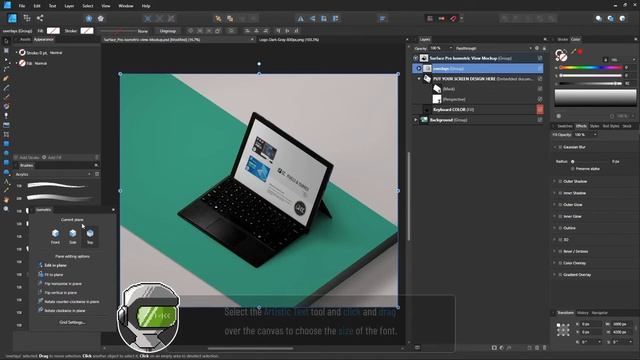This screenshot has height=360, width=640.
Task: Enable the Gaussian Blur effect checkbox
Action: pos(560,147)
